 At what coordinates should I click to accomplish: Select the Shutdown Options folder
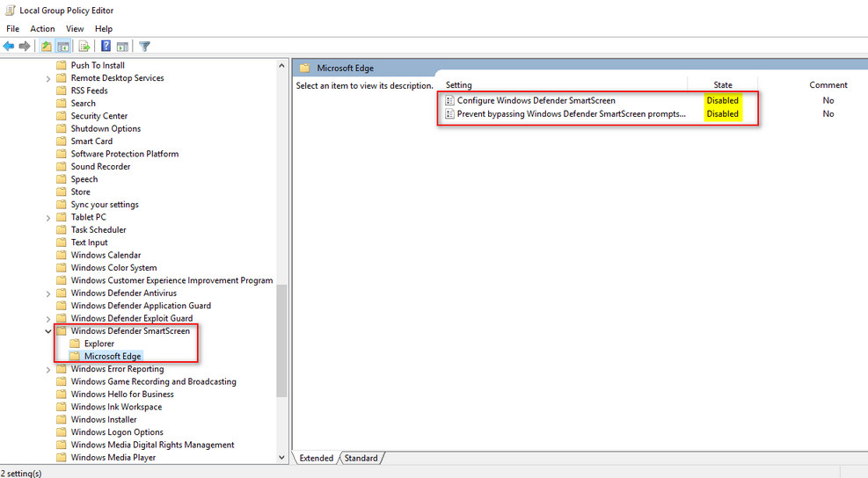106,128
